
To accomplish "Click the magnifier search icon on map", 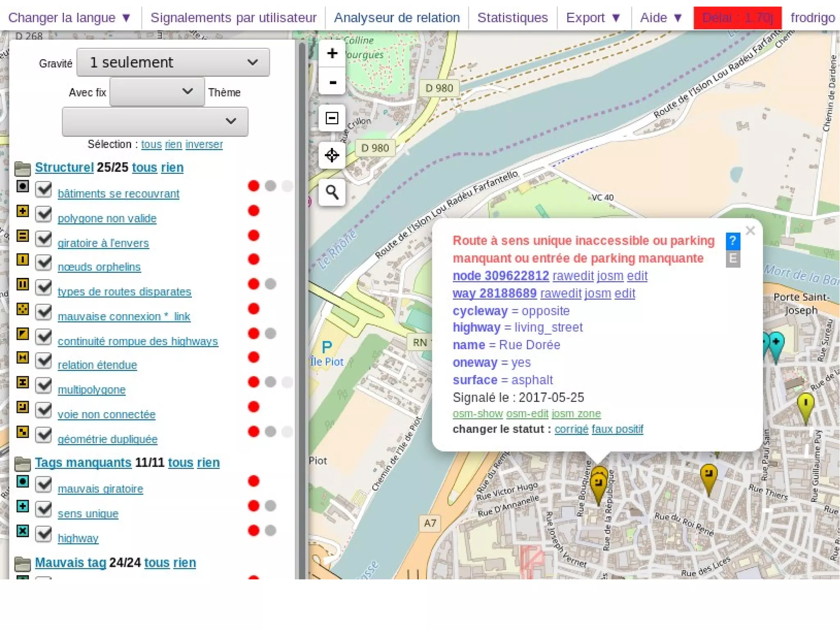I will 332,192.
